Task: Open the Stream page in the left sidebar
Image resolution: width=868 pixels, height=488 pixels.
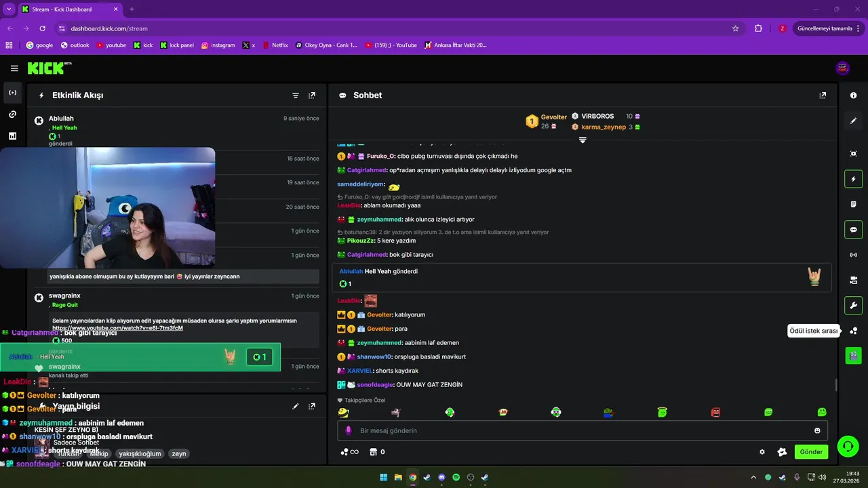Action: tap(12, 93)
